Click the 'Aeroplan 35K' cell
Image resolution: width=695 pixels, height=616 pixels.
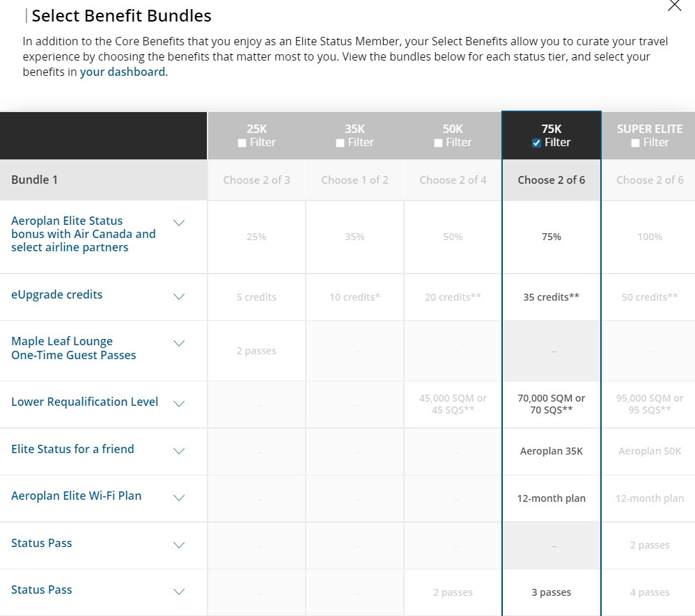point(552,451)
